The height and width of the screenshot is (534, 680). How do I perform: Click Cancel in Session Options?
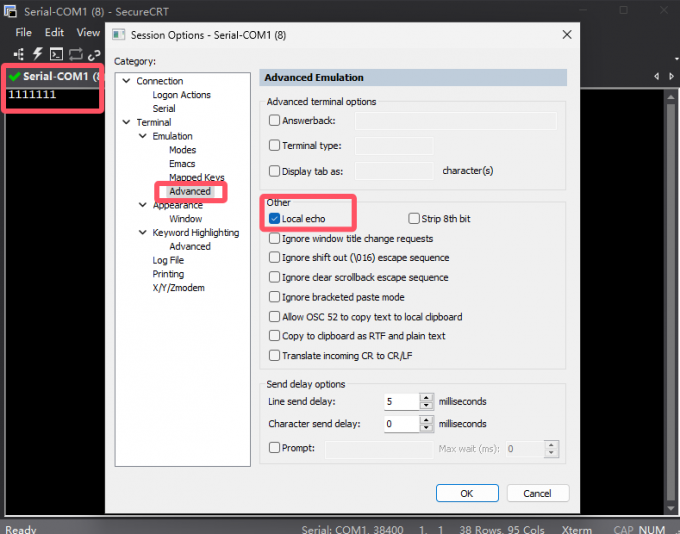pyautogui.click(x=537, y=493)
